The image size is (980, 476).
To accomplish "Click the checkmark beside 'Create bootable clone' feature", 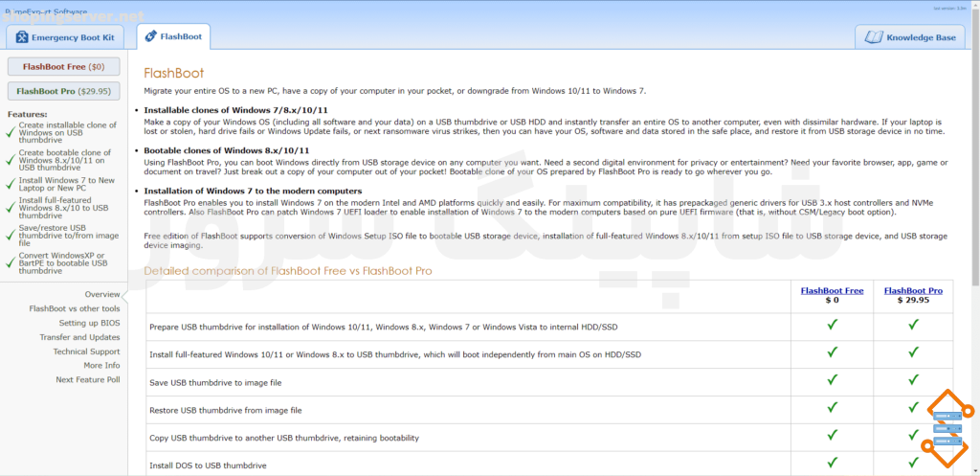I will tap(10, 160).
